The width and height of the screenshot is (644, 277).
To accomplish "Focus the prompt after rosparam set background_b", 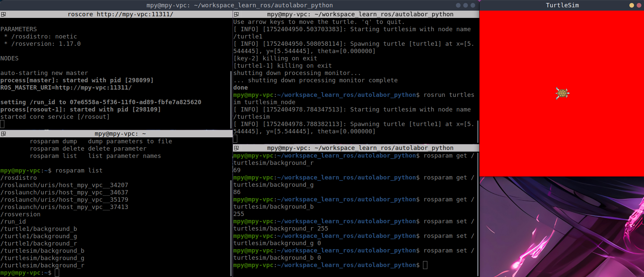I will point(425,265).
